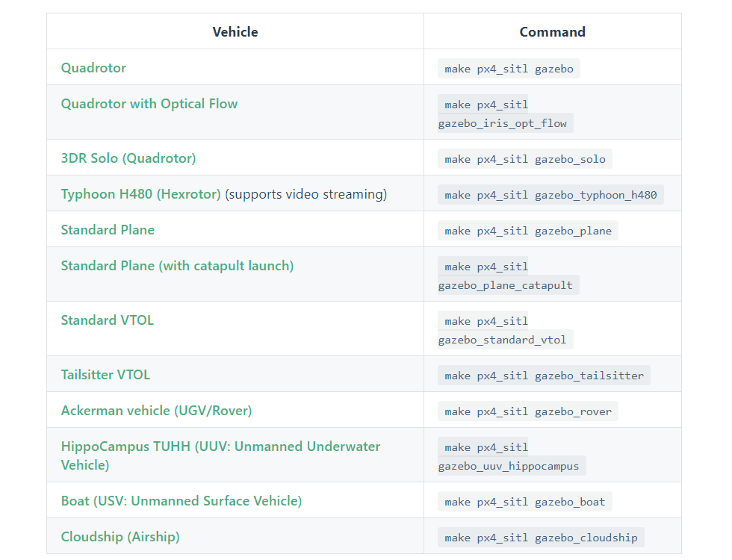Follow the Cloudship (Airship) link
This screenshot has width=732, height=560.
pos(120,537)
